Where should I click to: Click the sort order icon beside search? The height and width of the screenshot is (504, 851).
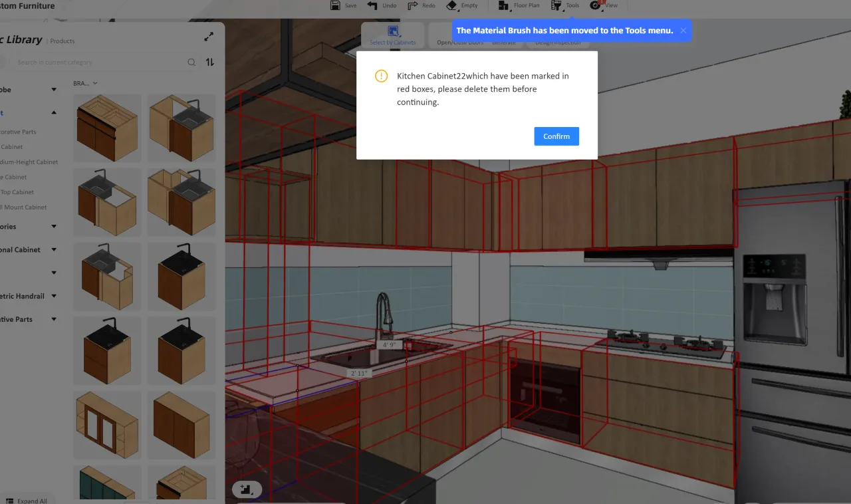click(210, 62)
